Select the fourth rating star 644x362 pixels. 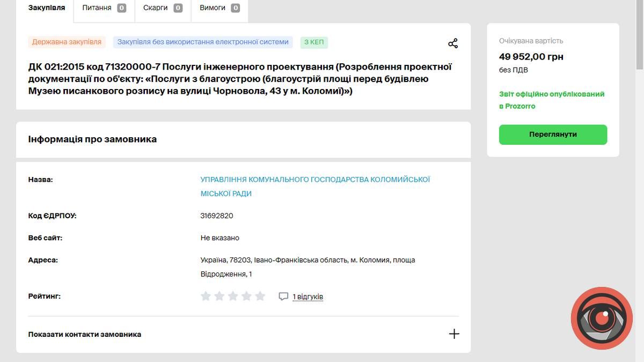coord(247,295)
